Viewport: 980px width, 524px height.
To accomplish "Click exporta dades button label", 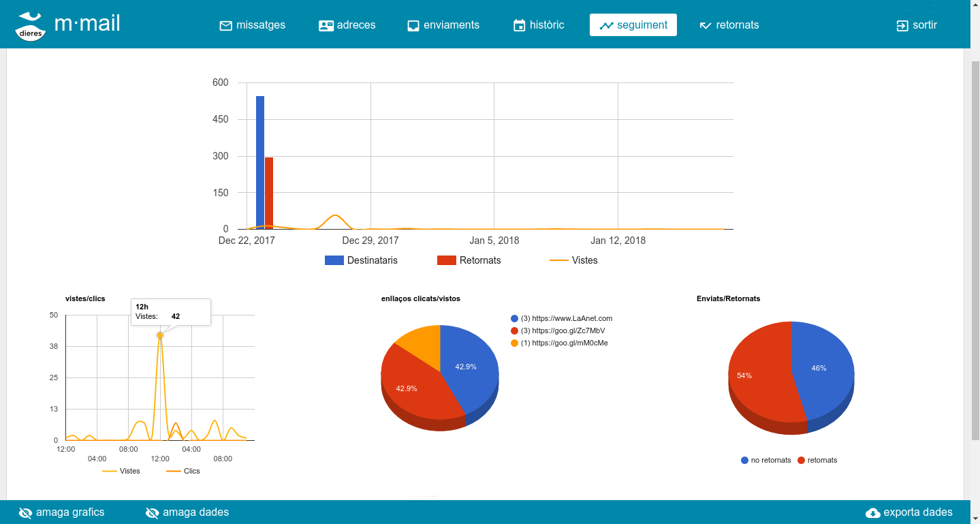I will [x=918, y=512].
